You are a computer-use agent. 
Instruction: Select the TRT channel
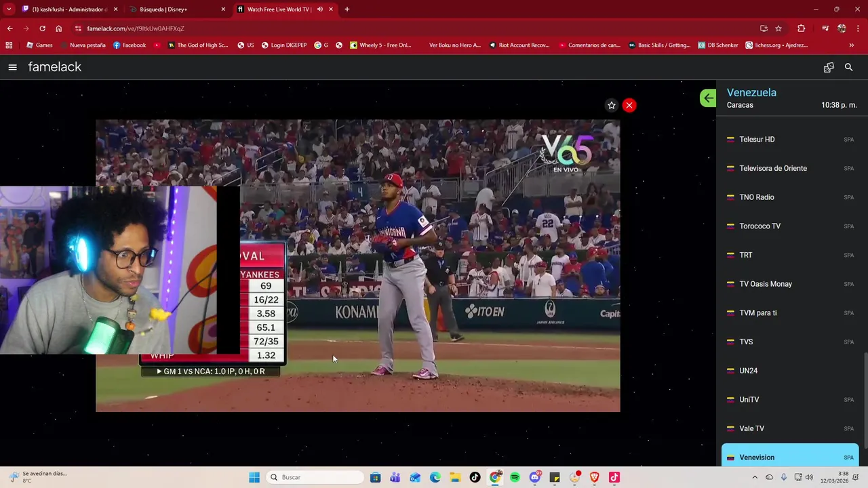(790, 255)
